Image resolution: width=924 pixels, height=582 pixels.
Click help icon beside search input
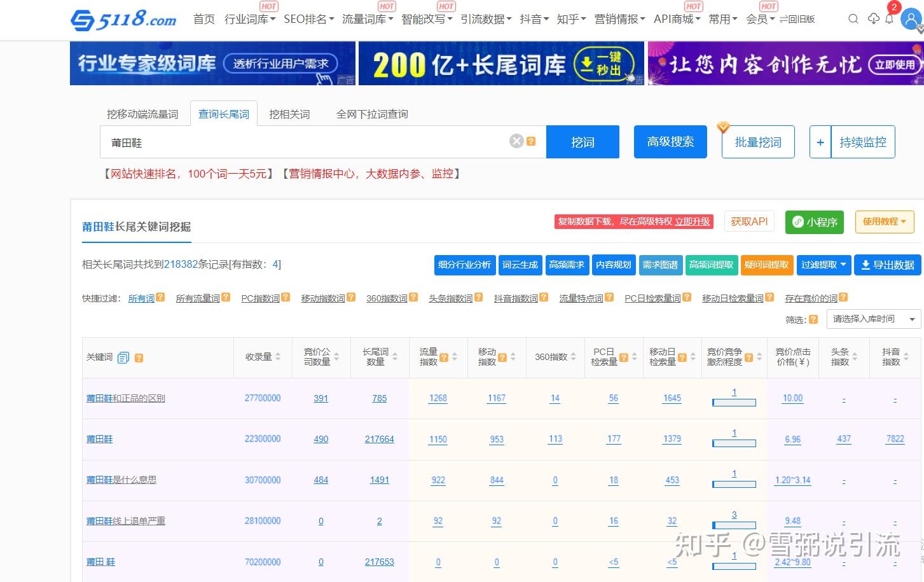click(x=532, y=141)
